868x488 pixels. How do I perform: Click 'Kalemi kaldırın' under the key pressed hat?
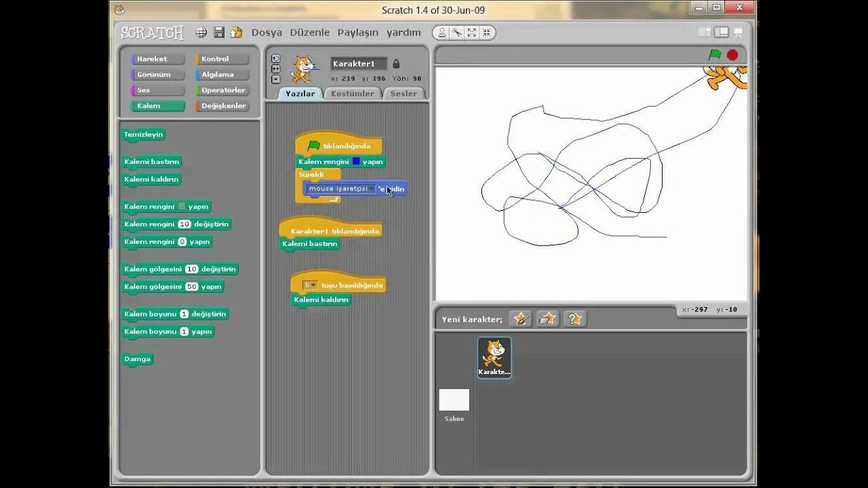321,300
